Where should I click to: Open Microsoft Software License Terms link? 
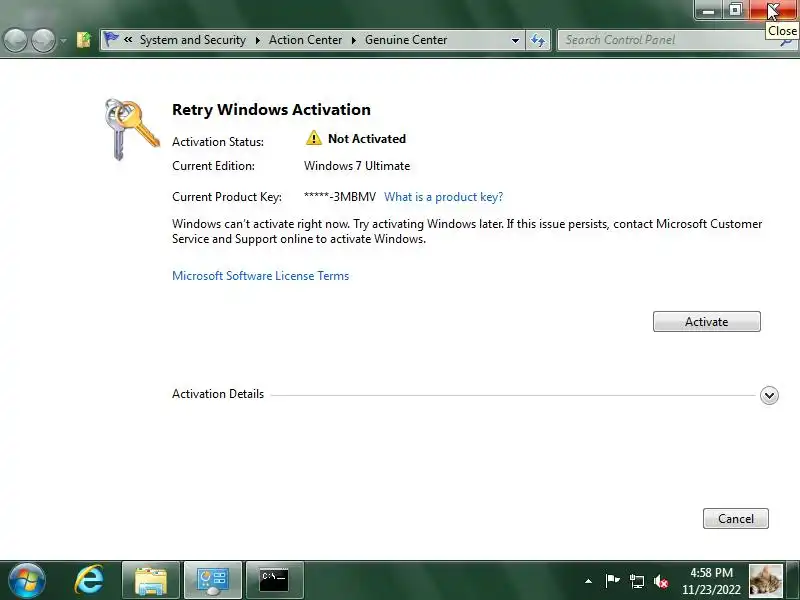(x=260, y=276)
